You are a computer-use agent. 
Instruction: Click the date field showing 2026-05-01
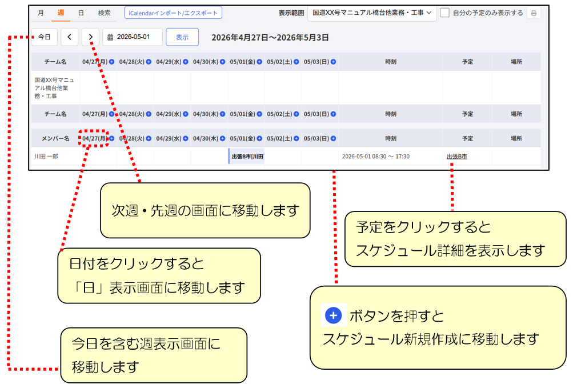(x=133, y=37)
